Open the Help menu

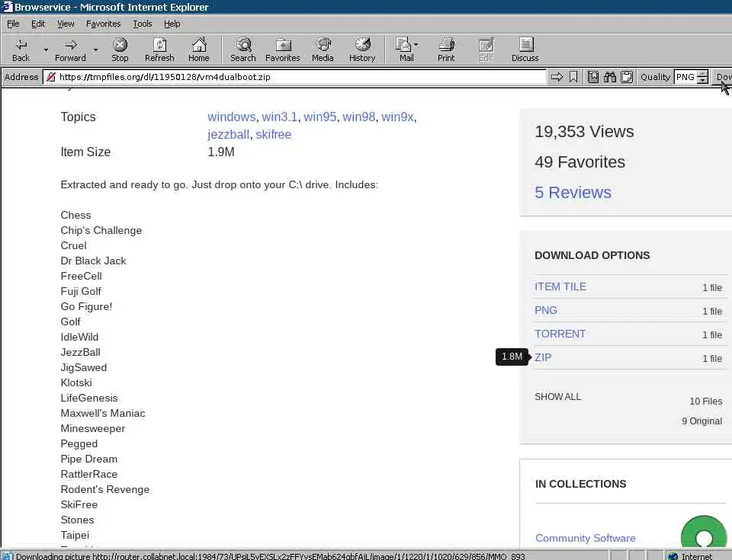tap(172, 24)
